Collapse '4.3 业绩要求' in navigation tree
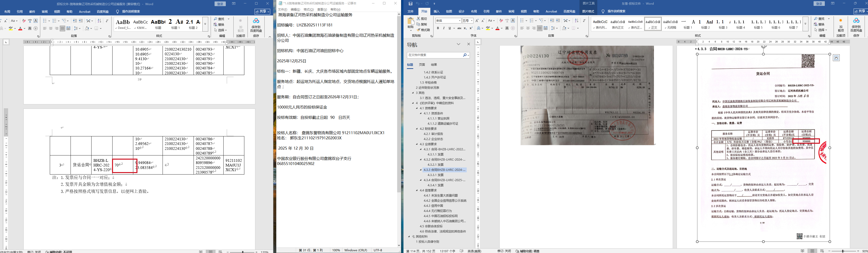Screen dimensions: 868x253 click(x=416, y=144)
